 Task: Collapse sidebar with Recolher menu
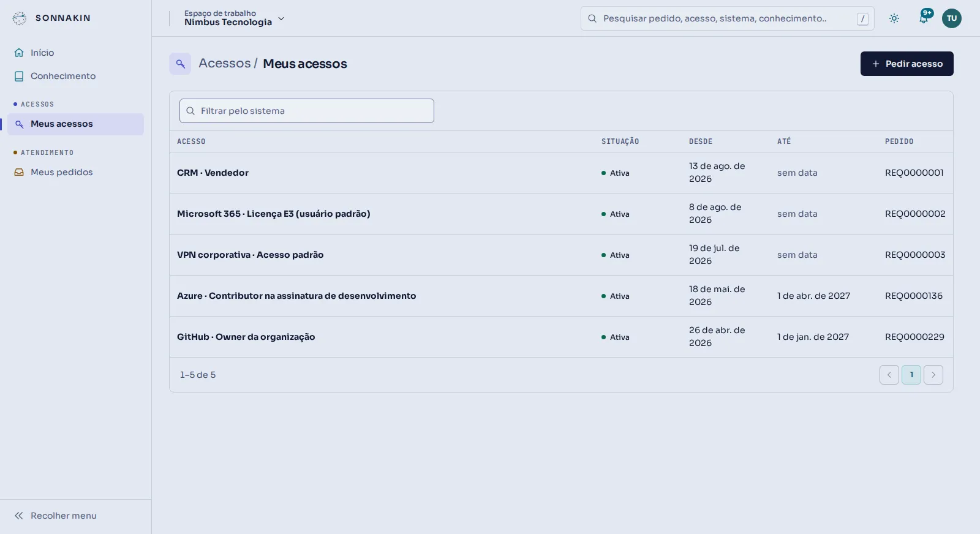coord(75,516)
